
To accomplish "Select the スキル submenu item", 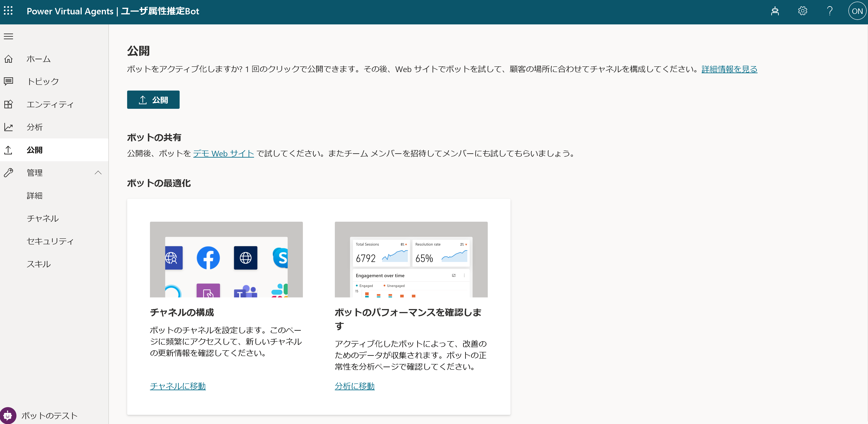I will [x=39, y=264].
